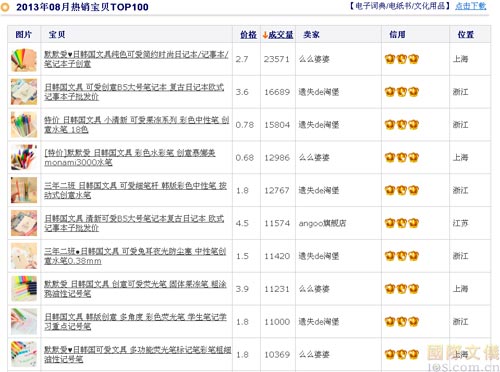Open the 韩版创意 多角度 彩色荧光笔 link
The width and height of the screenshot is (500, 372).
135,321
